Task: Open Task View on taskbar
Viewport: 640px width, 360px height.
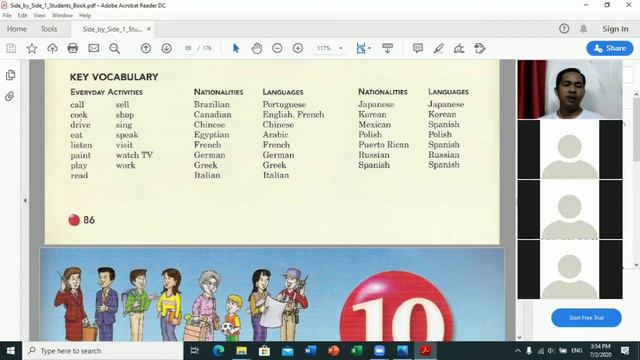Action: tap(195, 351)
